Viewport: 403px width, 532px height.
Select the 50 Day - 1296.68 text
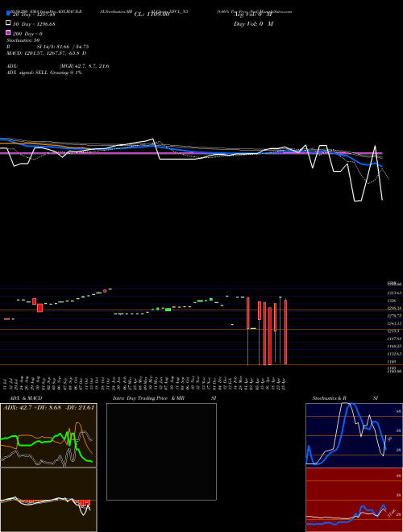tap(34, 24)
